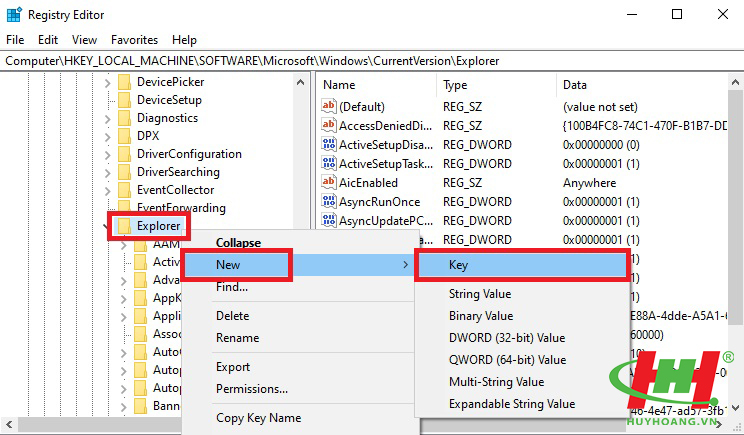Image resolution: width=744 pixels, height=435 pixels.
Task: Click the 'Anywhere' data value of AicEnabled
Action: pos(589,183)
